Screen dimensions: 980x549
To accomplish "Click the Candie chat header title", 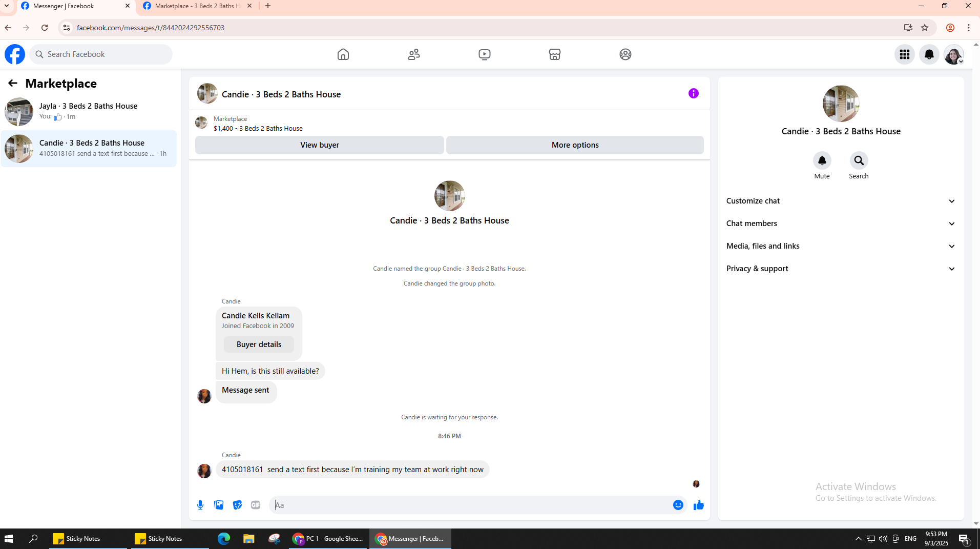I will tap(281, 94).
